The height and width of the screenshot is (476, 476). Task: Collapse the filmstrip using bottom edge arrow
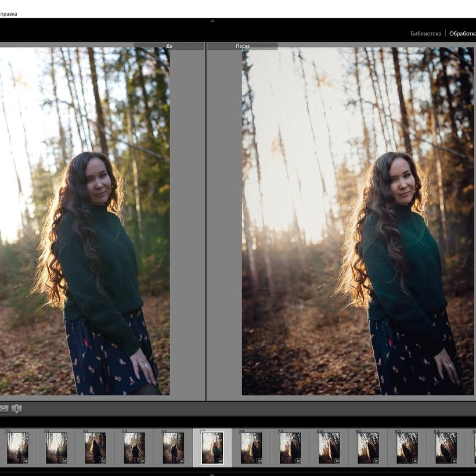pyautogui.click(x=212, y=473)
